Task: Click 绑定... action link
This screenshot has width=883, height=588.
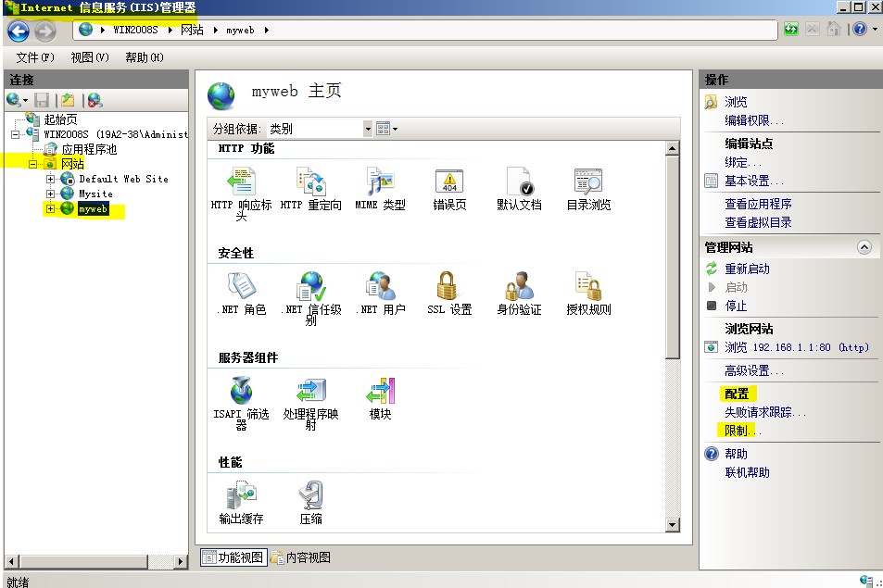Action: (743, 163)
